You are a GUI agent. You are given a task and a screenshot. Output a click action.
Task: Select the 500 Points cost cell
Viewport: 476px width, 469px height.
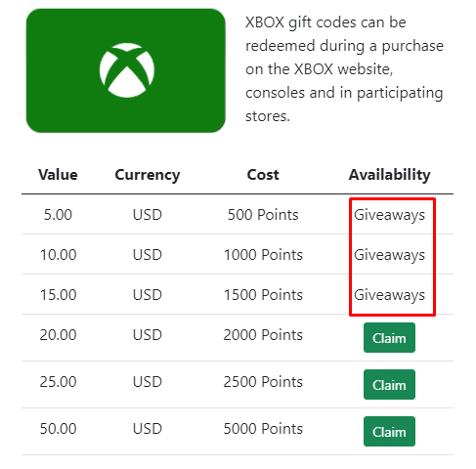point(263,215)
